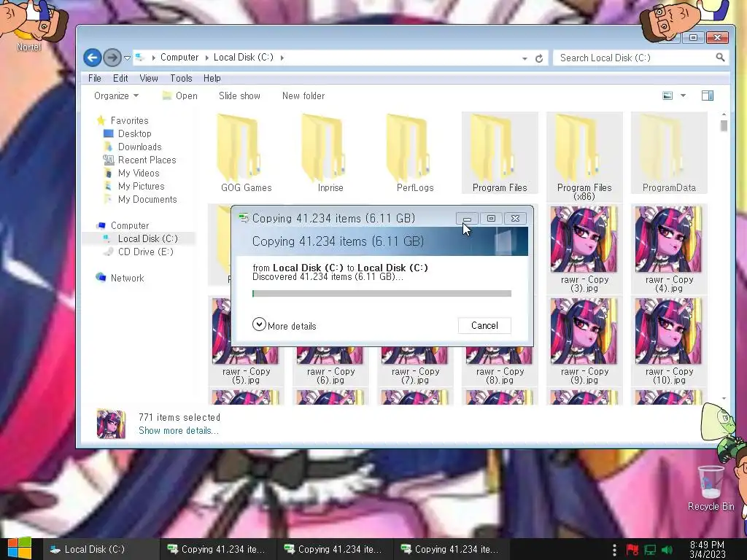Open the Tools menu

pos(181,78)
